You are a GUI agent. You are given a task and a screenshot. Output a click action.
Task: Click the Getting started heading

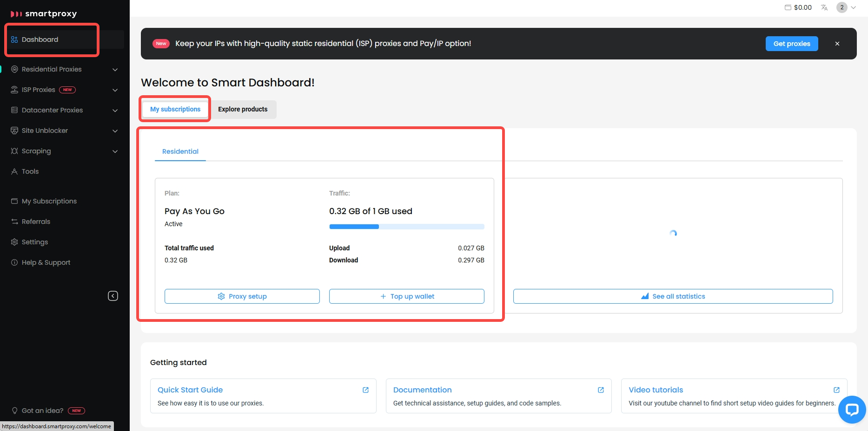pyautogui.click(x=179, y=362)
